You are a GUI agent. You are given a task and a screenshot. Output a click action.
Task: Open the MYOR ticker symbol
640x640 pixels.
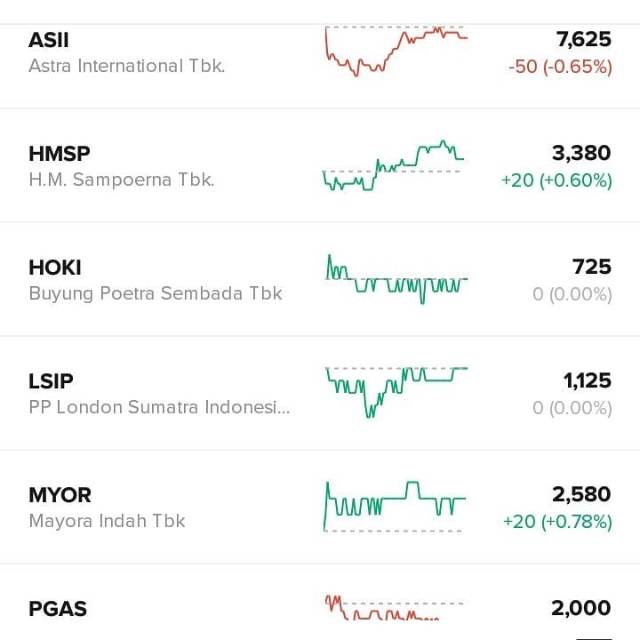(x=60, y=495)
